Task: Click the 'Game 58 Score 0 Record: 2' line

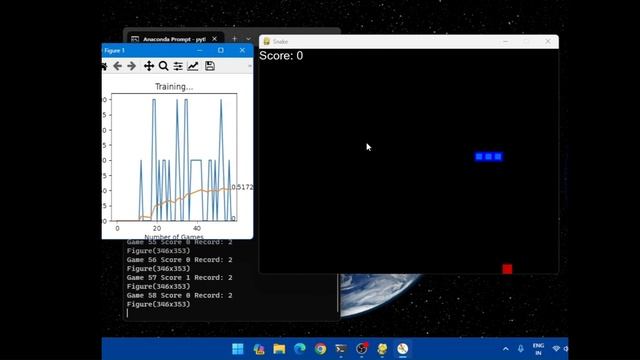Action: click(x=179, y=296)
